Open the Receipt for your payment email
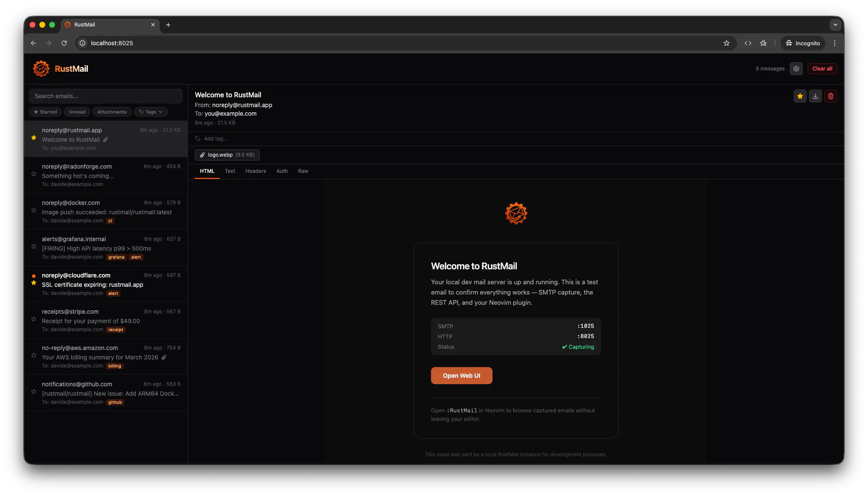Viewport: 868px width, 496px height. tap(106, 320)
